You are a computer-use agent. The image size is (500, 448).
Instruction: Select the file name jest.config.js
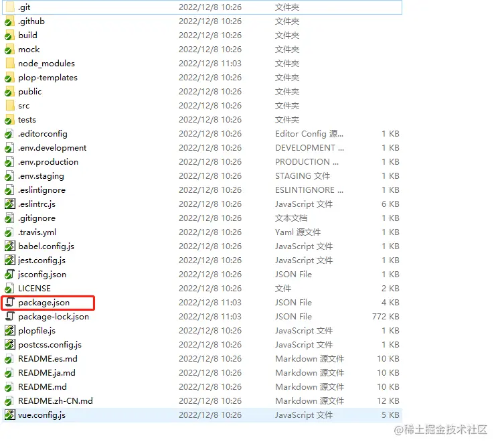41,260
